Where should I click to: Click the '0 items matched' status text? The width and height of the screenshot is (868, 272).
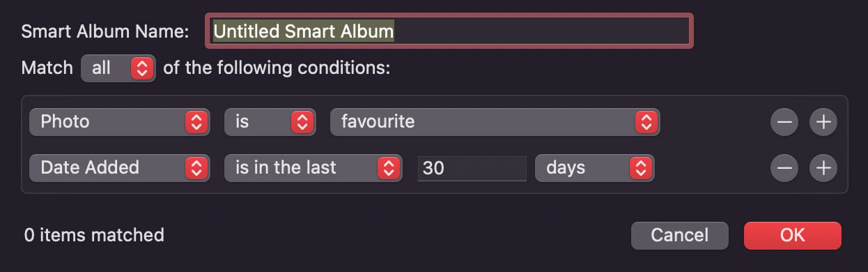click(x=94, y=235)
